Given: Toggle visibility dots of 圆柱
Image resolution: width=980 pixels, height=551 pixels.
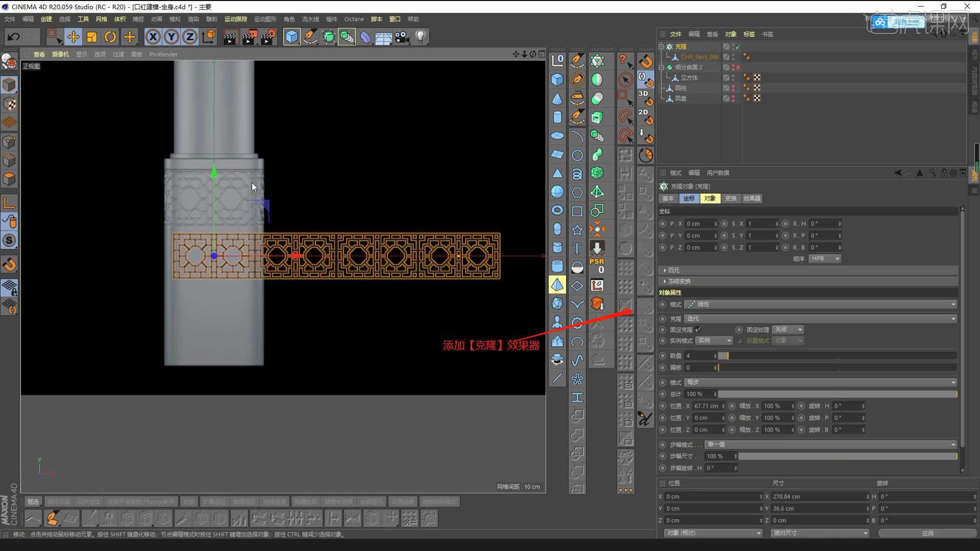Looking at the screenshot, I should point(733,88).
